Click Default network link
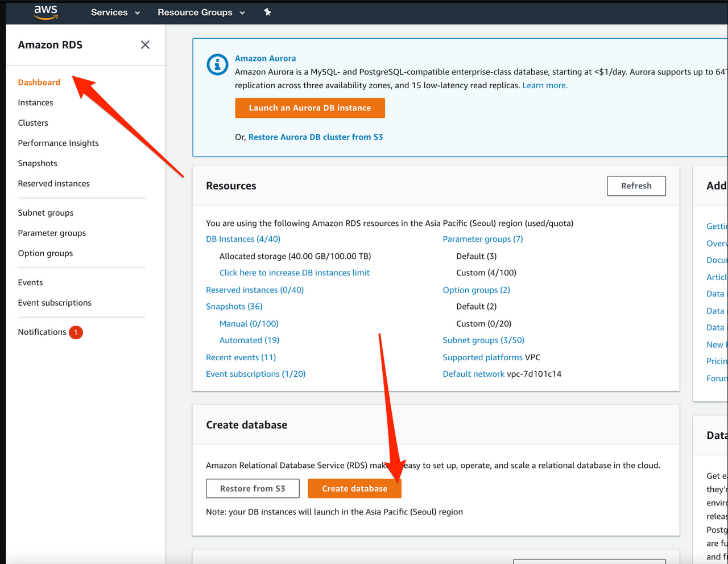Screen dimensions: 728x564 [474, 374]
